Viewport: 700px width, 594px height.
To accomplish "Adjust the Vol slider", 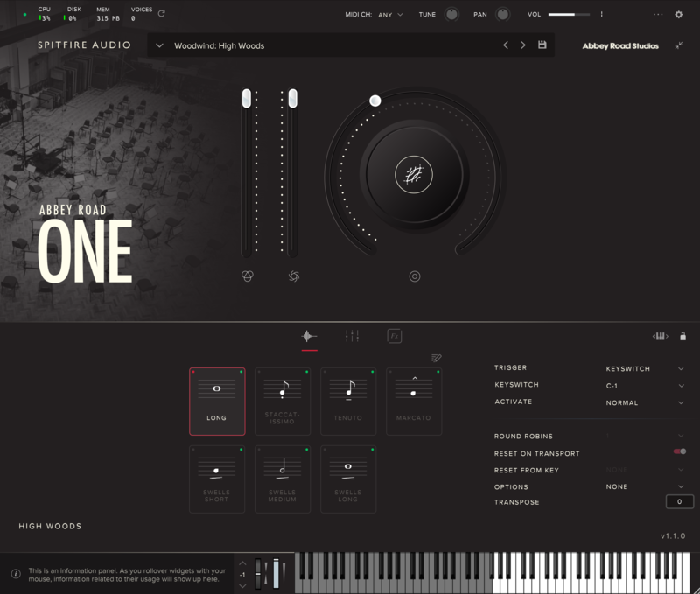I will (x=569, y=15).
